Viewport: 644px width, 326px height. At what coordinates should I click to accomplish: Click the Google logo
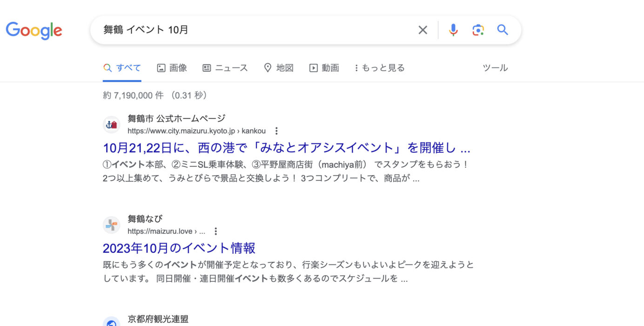(34, 30)
